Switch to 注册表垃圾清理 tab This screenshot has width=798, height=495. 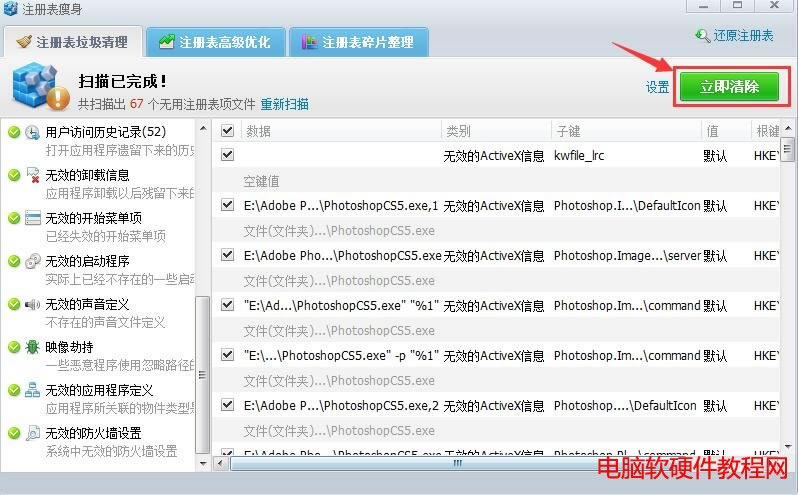(x=73, y=42)
